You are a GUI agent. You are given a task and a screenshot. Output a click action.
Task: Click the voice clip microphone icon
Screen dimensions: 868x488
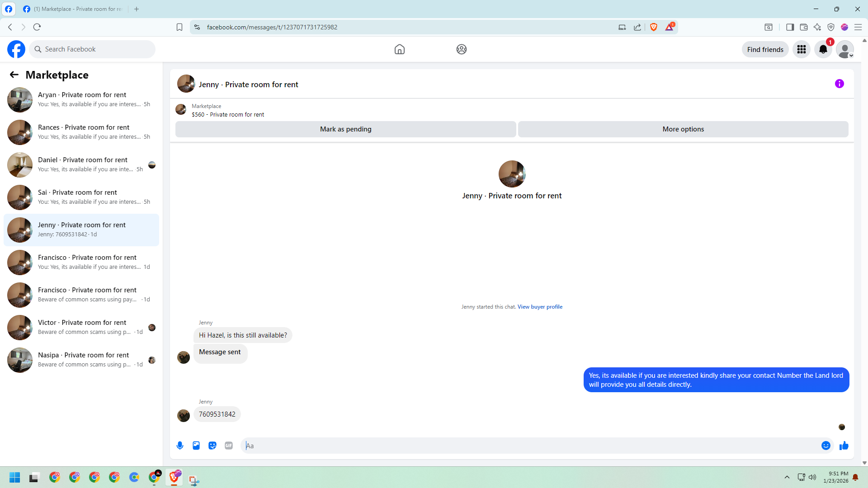tap(180, 446)
